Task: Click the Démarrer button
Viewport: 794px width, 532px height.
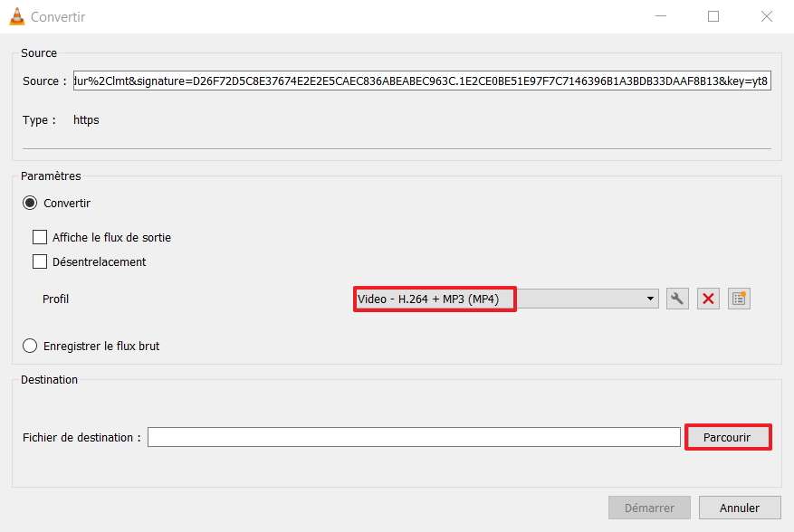Action: click(649, 508)
